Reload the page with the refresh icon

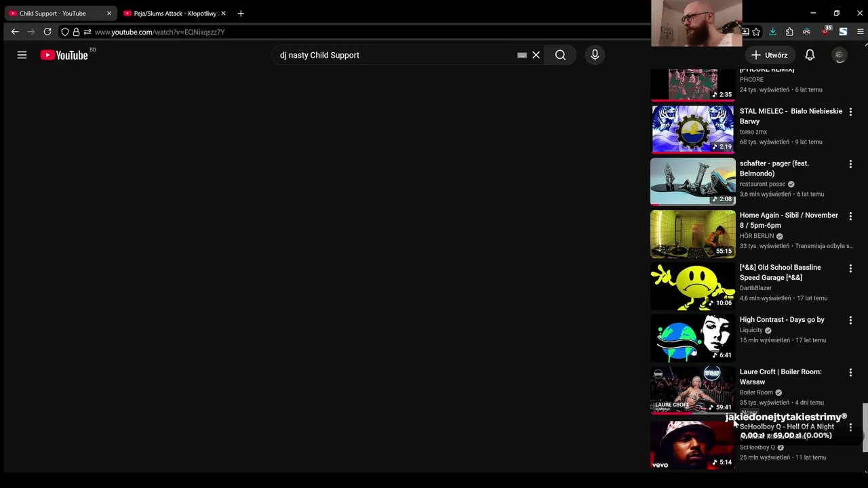point(47,32)
